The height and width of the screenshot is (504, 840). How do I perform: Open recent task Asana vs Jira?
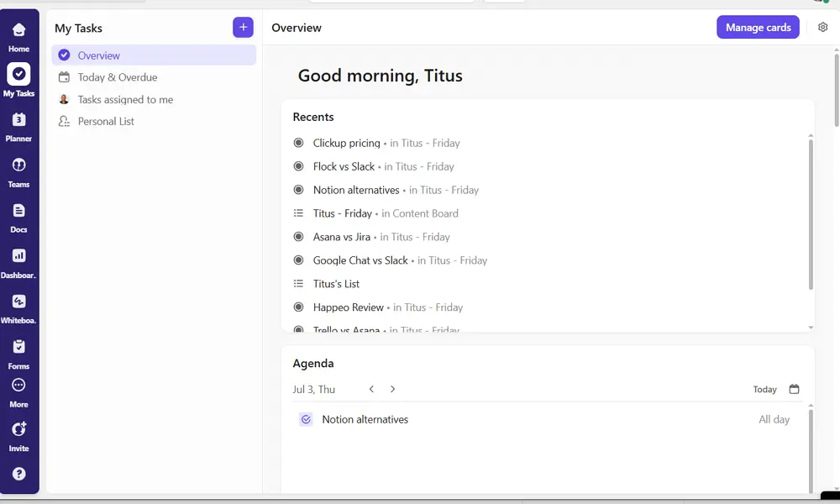point(342,237)
